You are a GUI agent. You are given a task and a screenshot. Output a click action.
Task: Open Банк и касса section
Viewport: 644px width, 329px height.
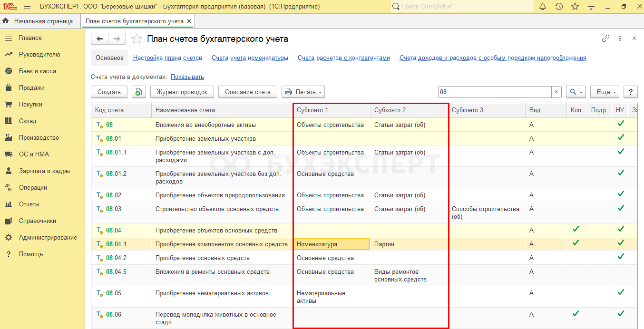coord(38,71)
